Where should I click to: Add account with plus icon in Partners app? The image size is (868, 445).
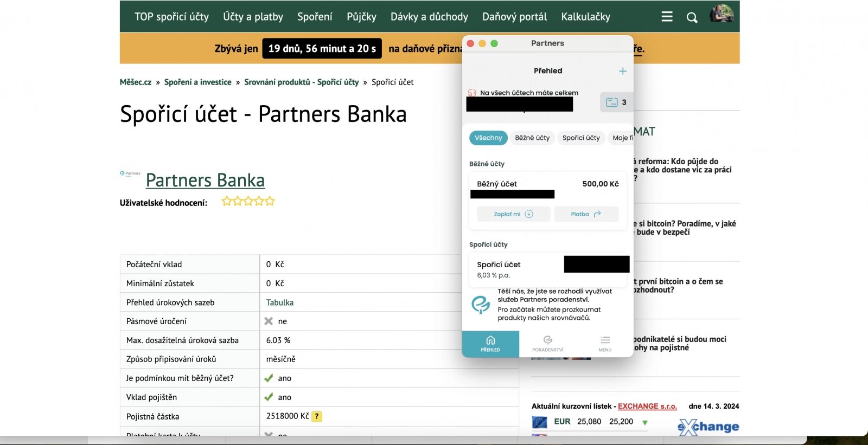(623, 71)
